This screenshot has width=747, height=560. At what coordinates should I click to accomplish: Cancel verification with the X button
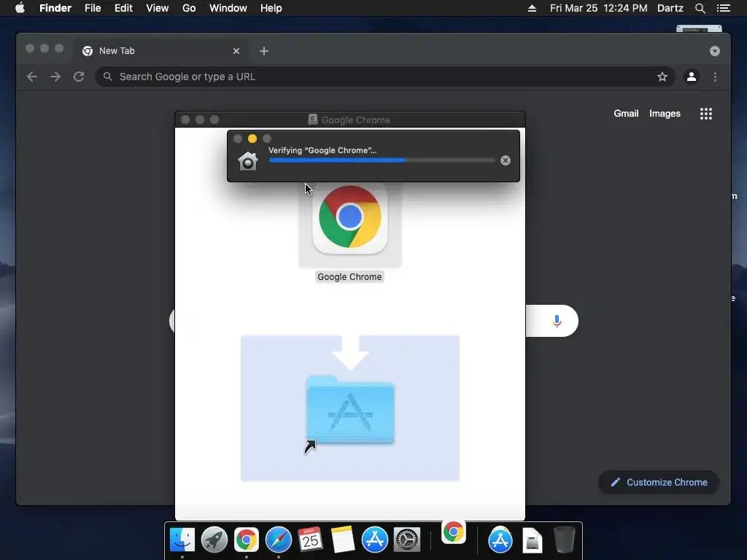pos(506,160)
